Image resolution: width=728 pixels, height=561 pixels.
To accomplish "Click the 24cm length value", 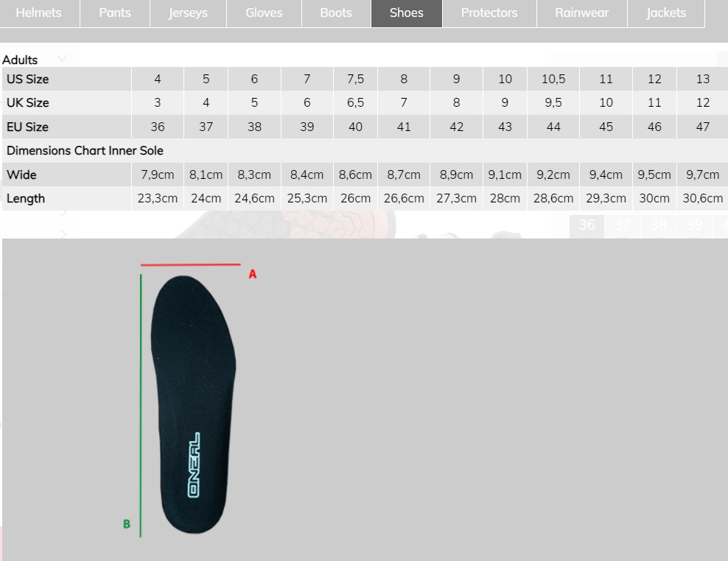I will [x=206, y=199].
